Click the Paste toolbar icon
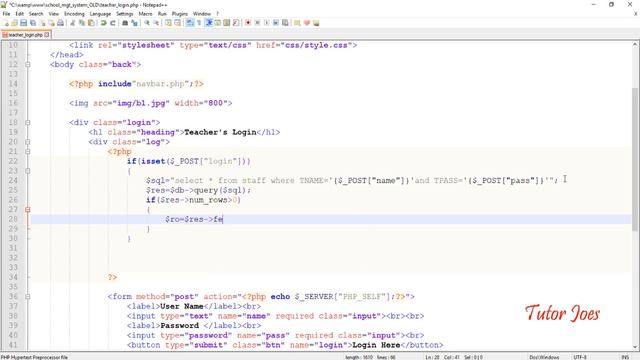Viewport: 640px width, 360px height. [91, 23]
